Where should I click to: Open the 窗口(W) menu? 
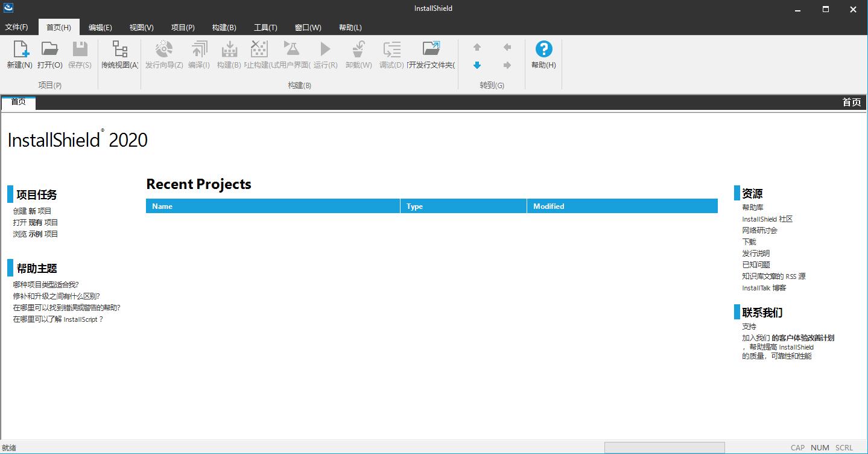308,27
